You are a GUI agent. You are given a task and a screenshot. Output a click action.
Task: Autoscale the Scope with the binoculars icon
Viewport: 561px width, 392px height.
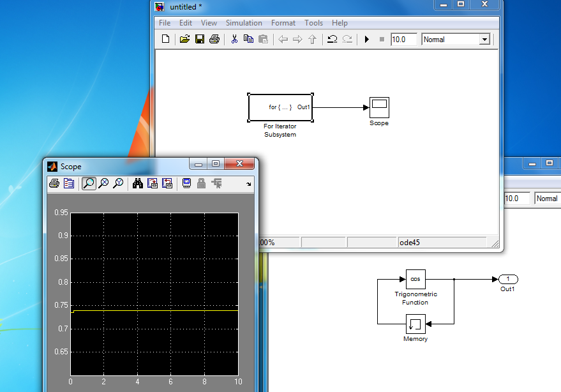point(137,184)
